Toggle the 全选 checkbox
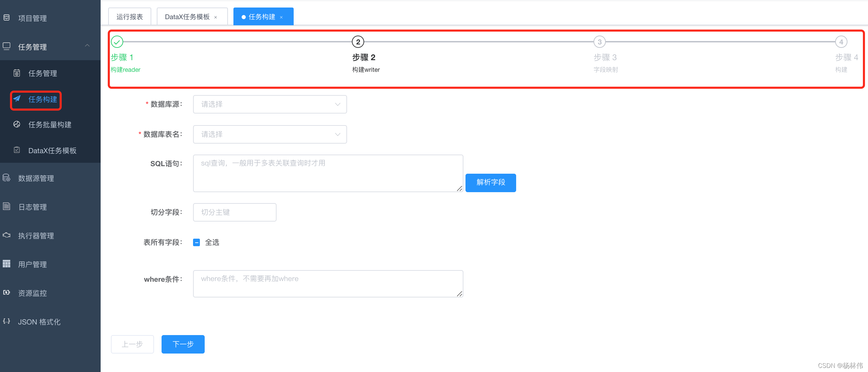Image resolution: width=868 pixels, height=372 pixels. coord(196,242)
